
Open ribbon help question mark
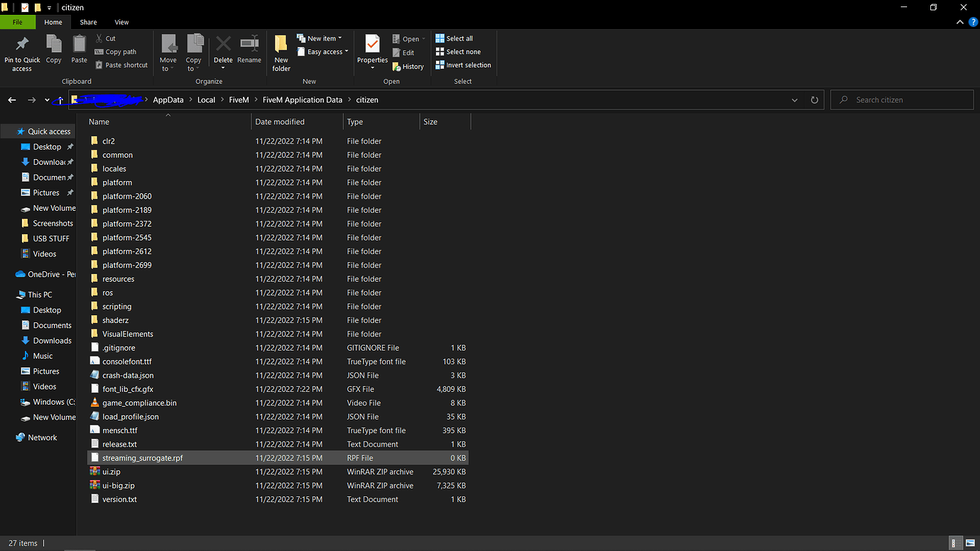[x=972, y=22]
